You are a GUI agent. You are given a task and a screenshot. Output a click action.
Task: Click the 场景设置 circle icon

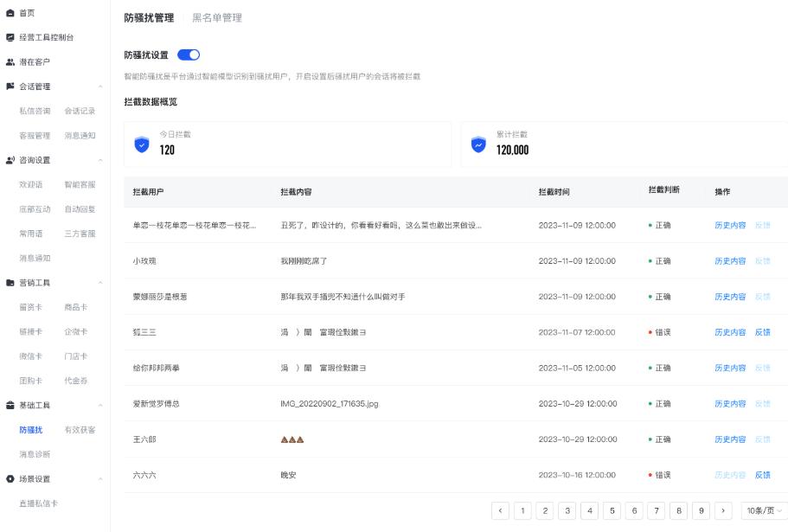coord(10,479)
